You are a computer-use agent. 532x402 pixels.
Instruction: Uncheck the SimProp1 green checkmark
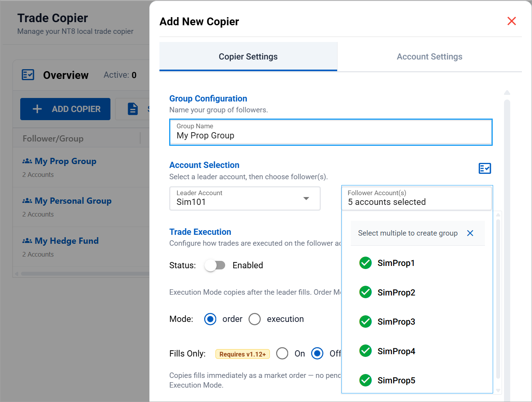point(366,263)
